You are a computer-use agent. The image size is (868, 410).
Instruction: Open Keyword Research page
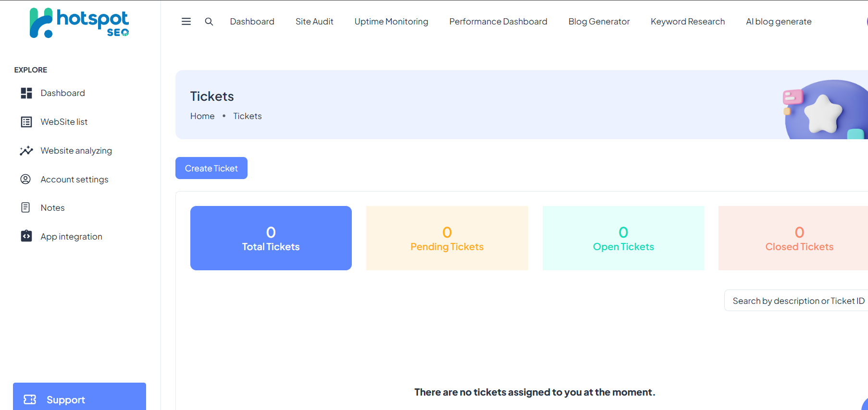coord(687,22)
